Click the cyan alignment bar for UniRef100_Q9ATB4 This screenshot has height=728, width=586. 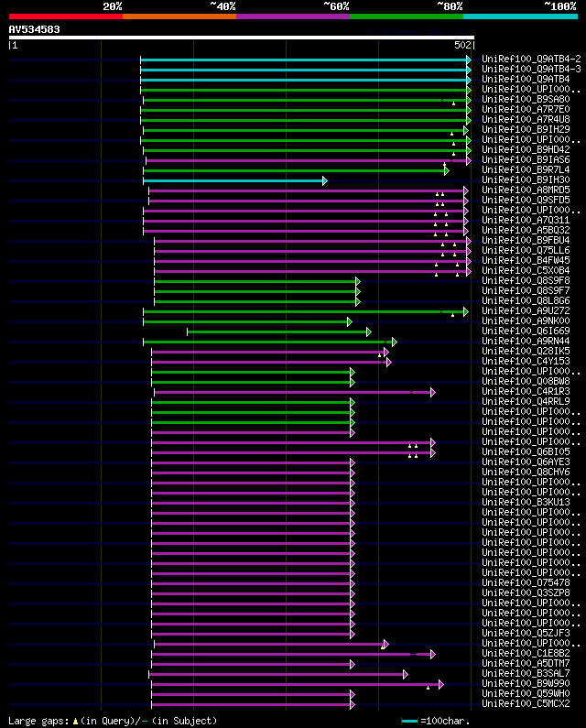coord(304,81)
